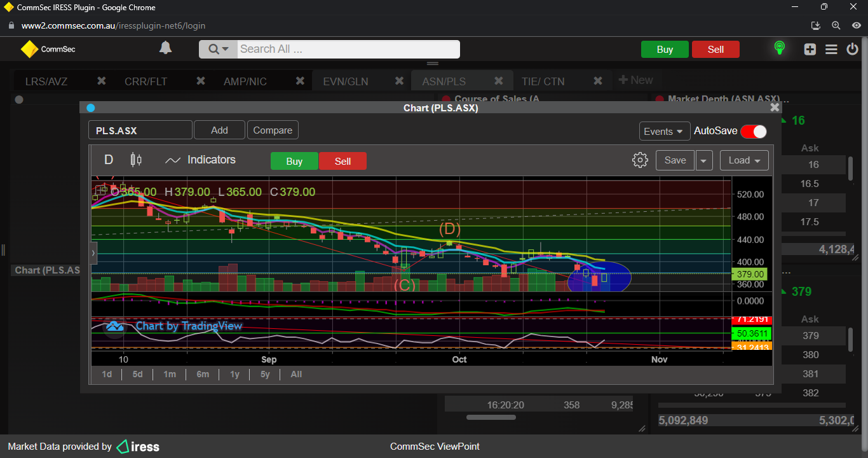Click the 379.00 price label on axis
The width and height of the screenshot is (868, 458).
750,274
